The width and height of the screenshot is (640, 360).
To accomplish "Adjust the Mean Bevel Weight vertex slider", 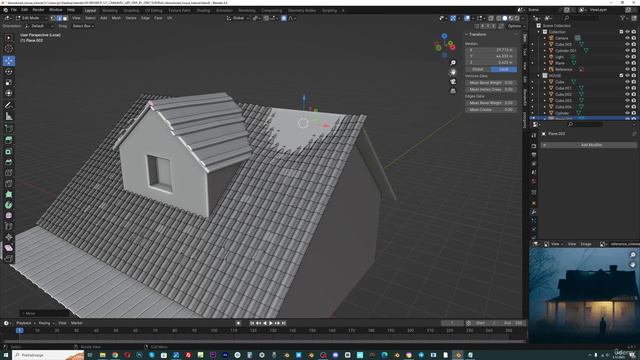I will pos(491,83).
